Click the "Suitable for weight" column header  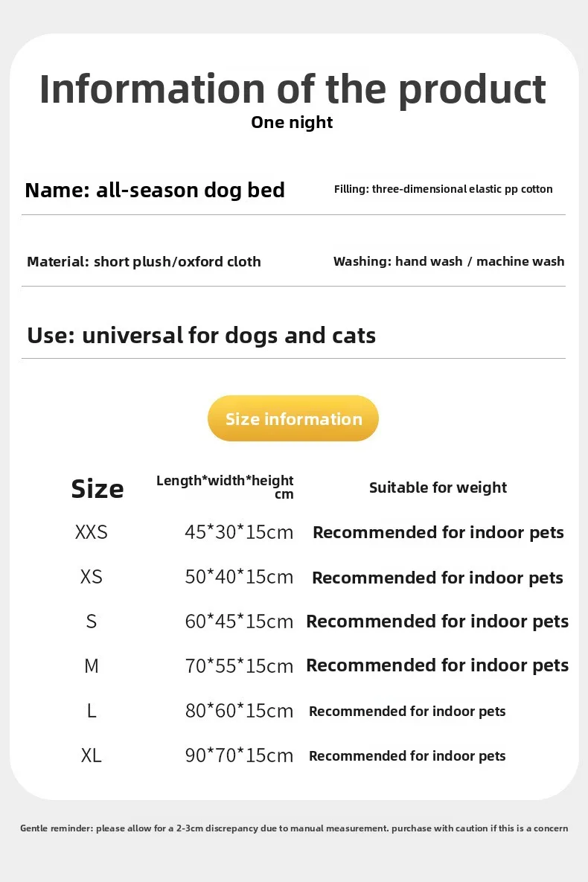tap(438, 488)
